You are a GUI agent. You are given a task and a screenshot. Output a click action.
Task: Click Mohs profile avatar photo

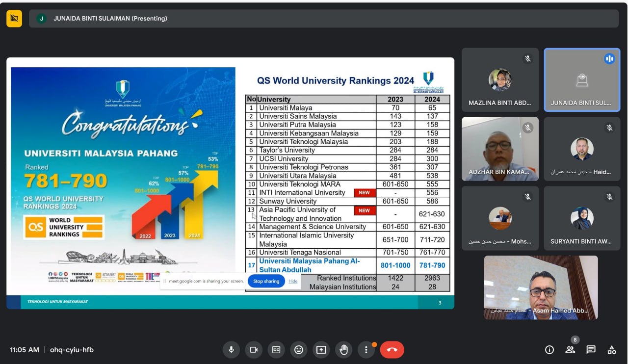point(500,218)
